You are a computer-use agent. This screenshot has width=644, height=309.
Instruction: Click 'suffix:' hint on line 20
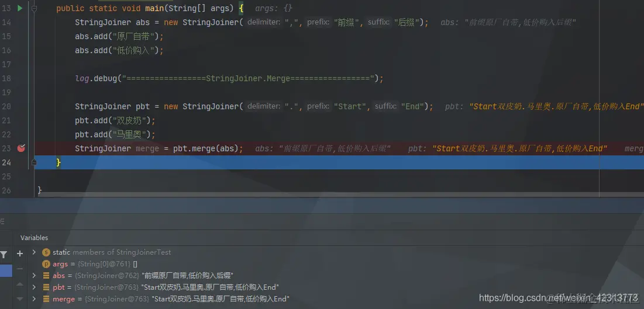(385, 106)
